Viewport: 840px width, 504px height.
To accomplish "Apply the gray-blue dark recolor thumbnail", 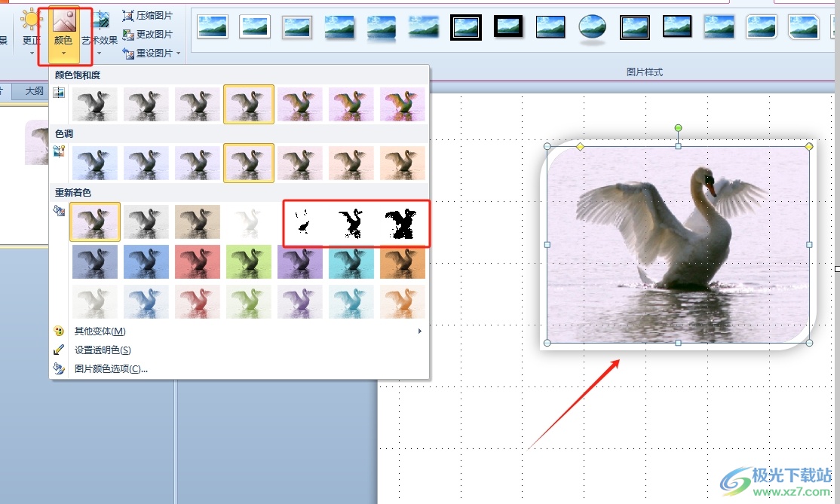I will click(95, 261).
